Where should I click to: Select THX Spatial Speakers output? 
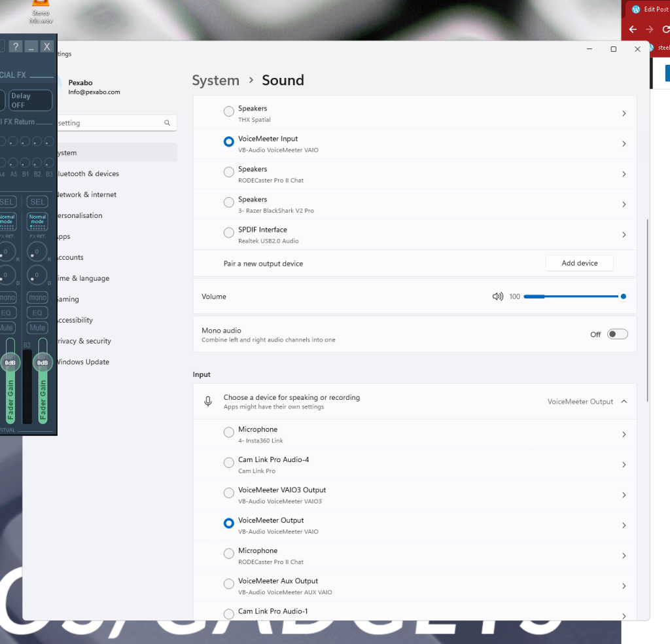pos(228,111)
